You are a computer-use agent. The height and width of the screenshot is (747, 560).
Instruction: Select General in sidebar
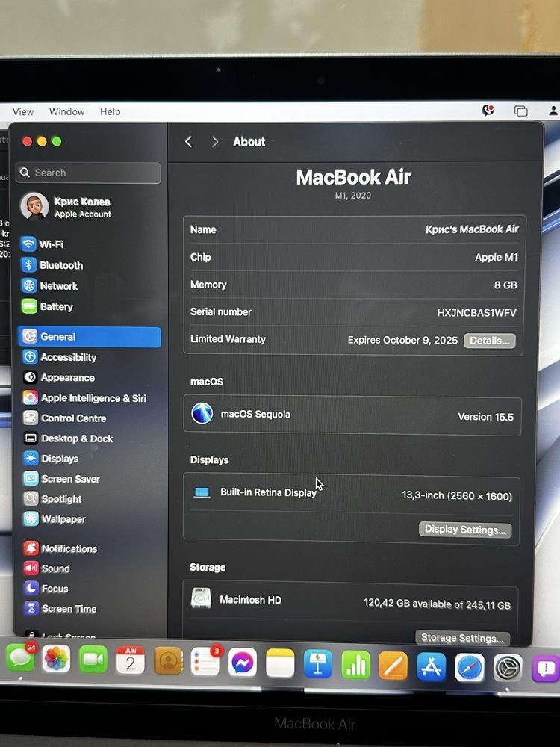90,336
